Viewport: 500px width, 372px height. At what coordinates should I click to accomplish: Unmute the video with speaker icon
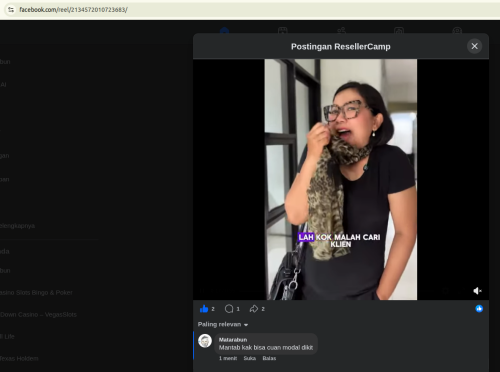tap(477, 291)
